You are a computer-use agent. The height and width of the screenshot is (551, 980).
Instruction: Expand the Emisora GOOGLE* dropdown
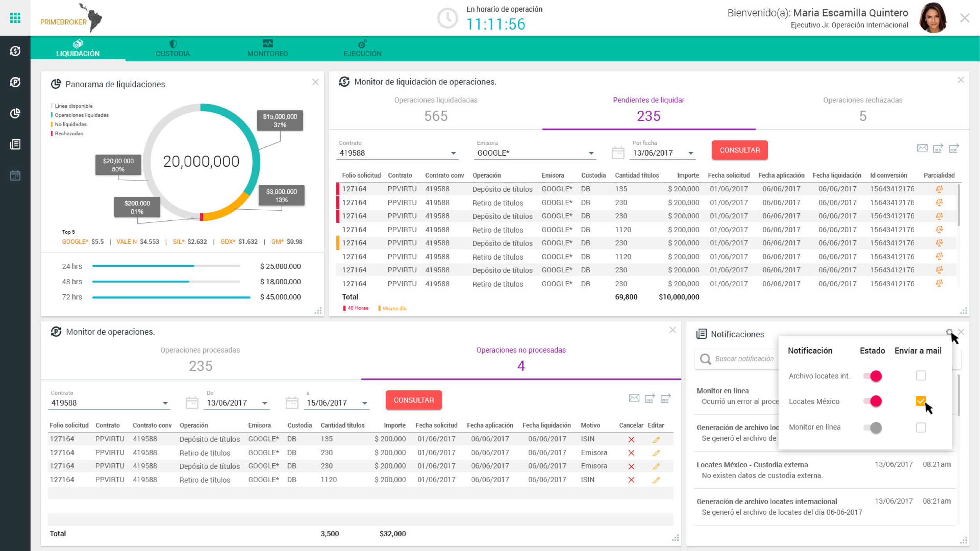click(x=591, y=153)
